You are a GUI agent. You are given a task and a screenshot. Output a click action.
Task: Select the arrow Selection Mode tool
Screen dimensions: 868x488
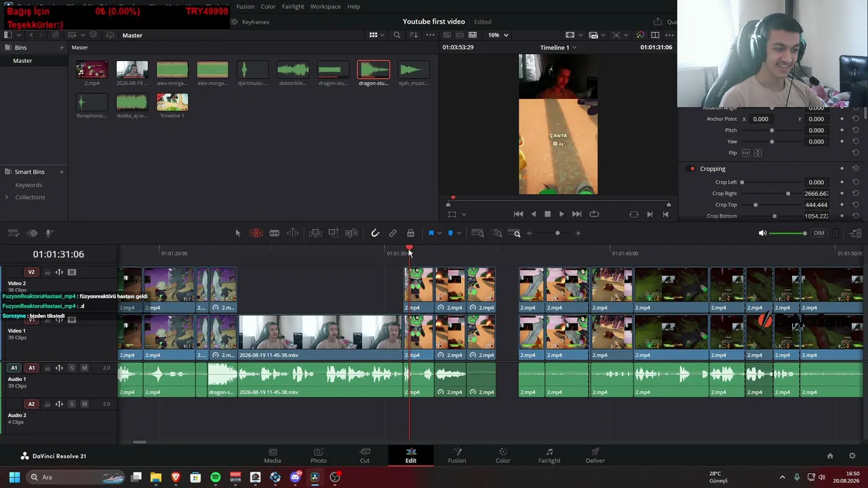point(237,233)
